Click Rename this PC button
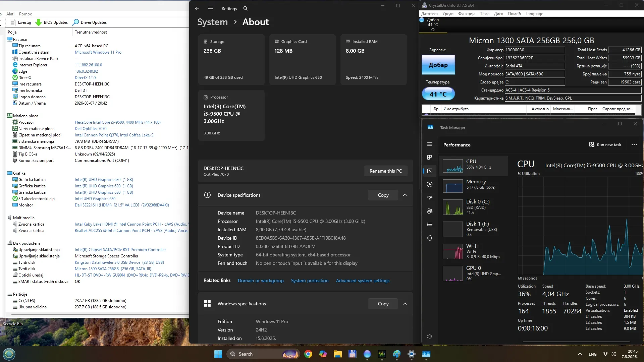The width and height of the screenshot is (644, 362). 385,171
